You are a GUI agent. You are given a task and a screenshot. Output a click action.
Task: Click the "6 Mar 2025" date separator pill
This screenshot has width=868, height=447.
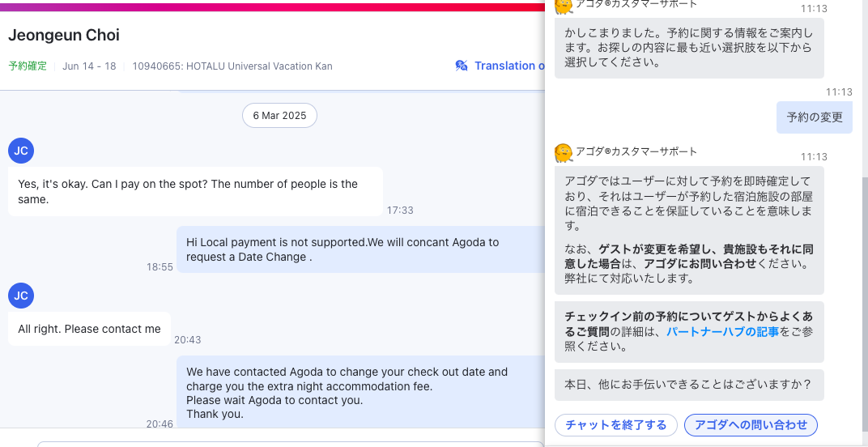click(279, 116)
